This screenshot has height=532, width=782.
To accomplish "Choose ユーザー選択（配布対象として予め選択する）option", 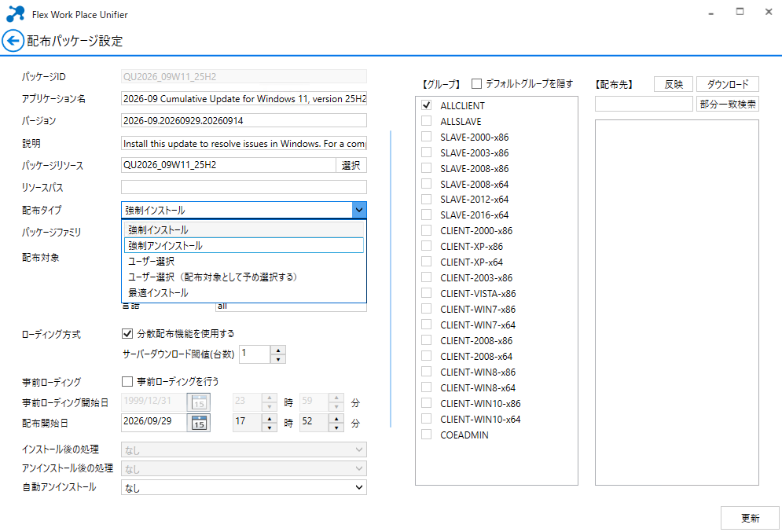I will tap(244, 277).
